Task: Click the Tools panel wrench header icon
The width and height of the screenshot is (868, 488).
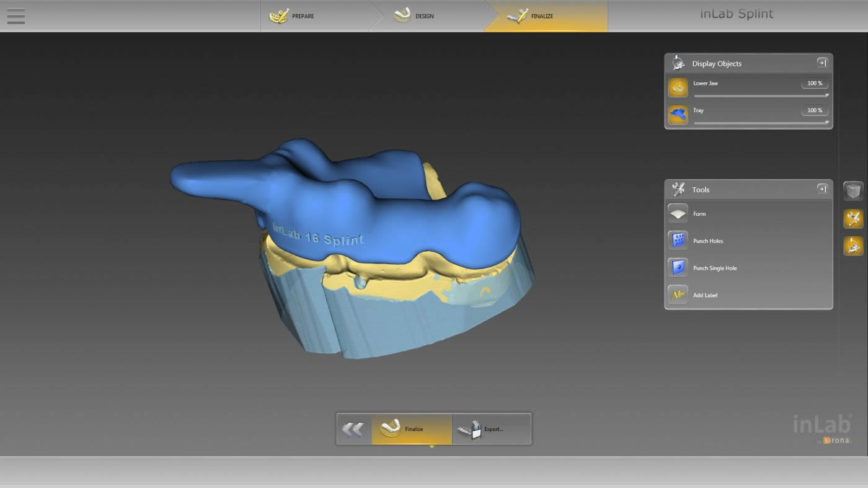Action: click(x=678, y=189)
